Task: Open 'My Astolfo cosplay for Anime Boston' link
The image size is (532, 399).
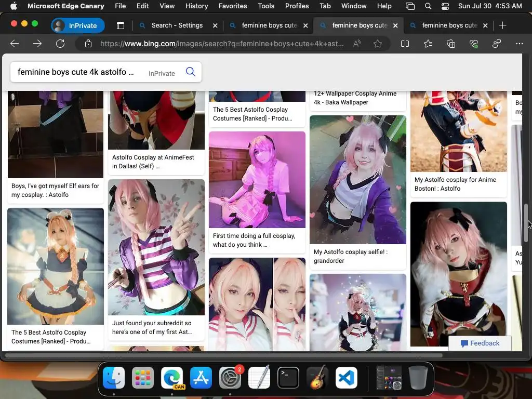Action: 455,184
